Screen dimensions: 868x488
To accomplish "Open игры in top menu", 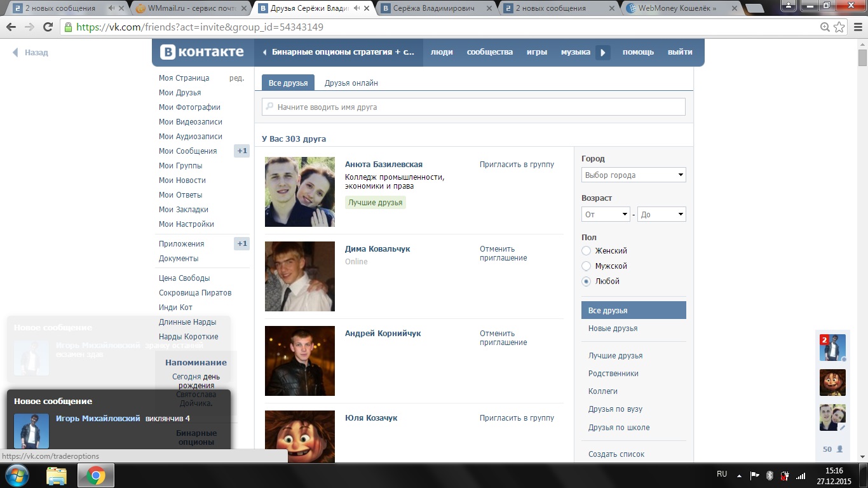I will coord(537,52).
